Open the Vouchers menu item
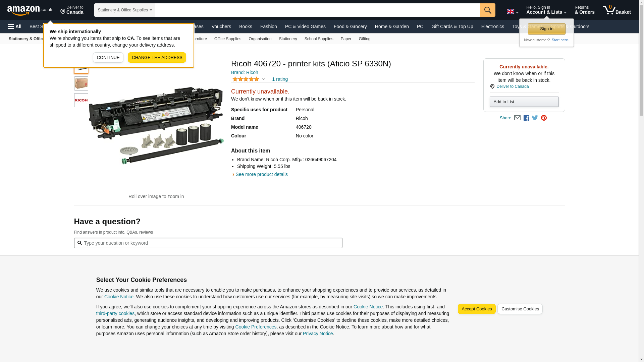Screen dimensions: 644x362 [221, 26]
